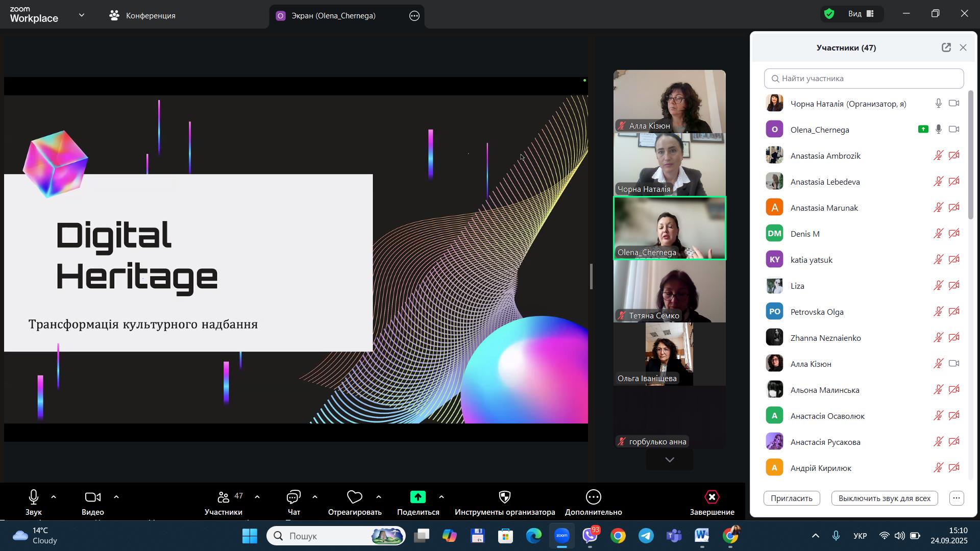This screenshot has width=980, height=551.
Task: Open the More (Дополнительно) options icon
Action: [593, 497]
